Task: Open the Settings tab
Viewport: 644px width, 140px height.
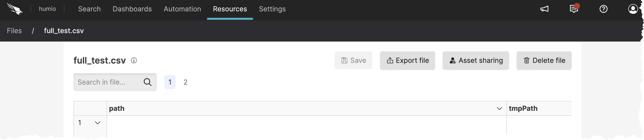Action: 272,9
